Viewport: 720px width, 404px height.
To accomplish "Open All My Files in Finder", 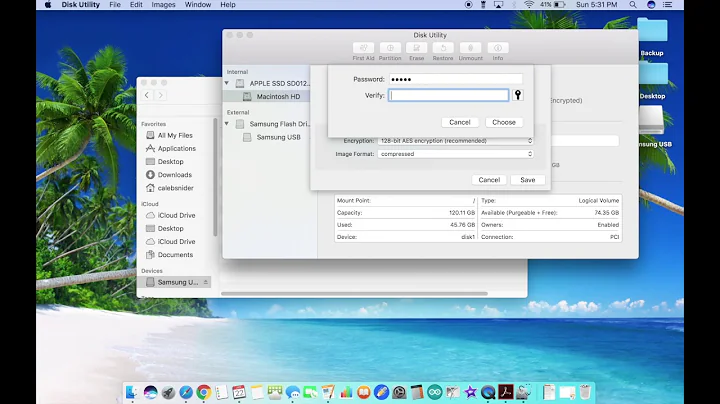I will tap(175, 135).
